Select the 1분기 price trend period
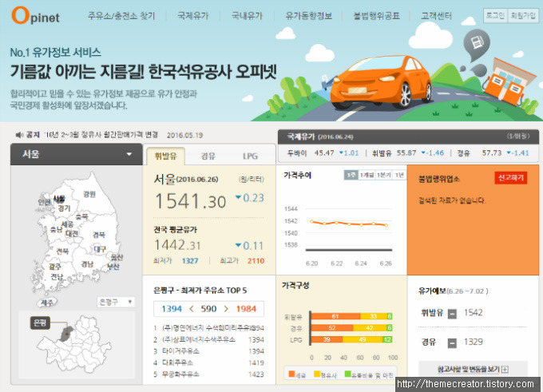The image size is (543, 392). tap(384, 175)
